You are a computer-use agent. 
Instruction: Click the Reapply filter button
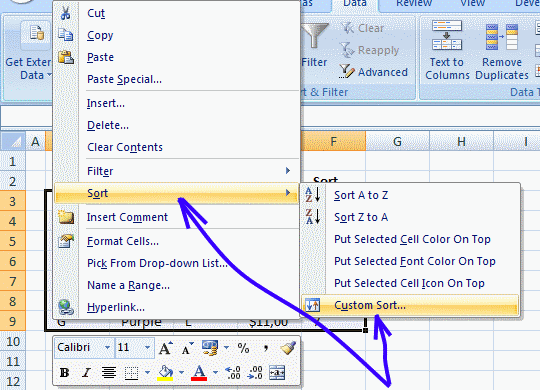[369, 50]
